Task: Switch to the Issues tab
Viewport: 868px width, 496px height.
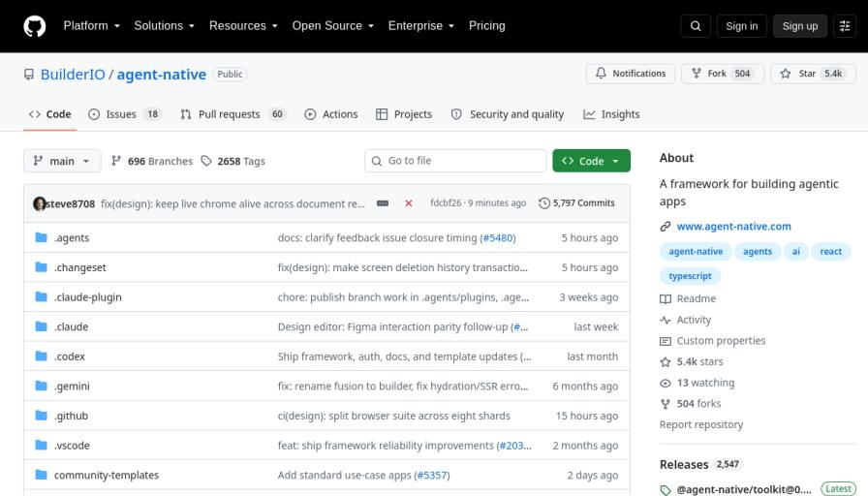Action: [125, 114]
